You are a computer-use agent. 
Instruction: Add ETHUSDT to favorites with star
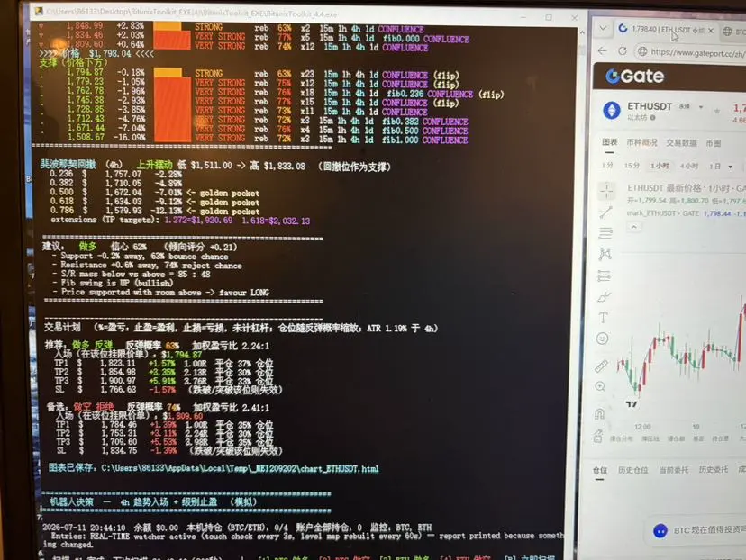716,112
